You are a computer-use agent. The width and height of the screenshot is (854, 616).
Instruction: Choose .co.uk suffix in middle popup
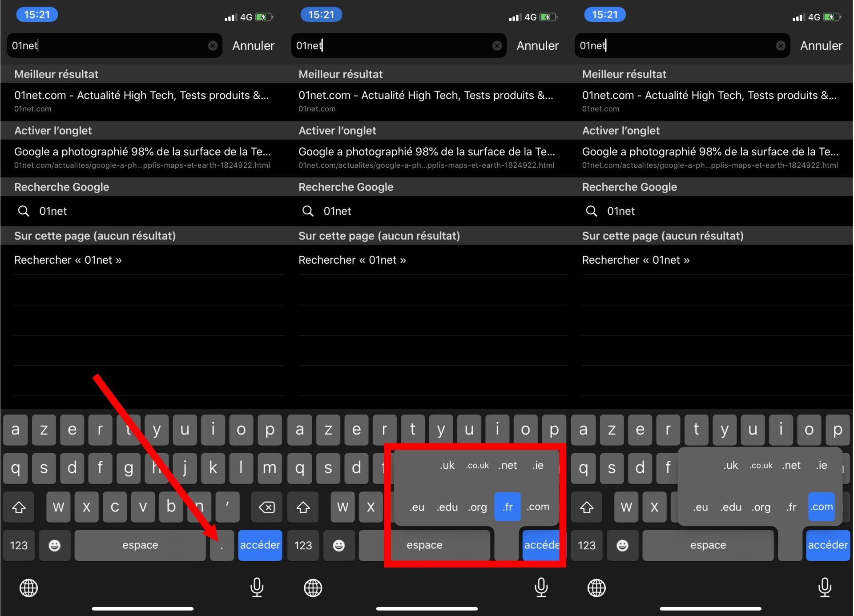tap(477, 465)
